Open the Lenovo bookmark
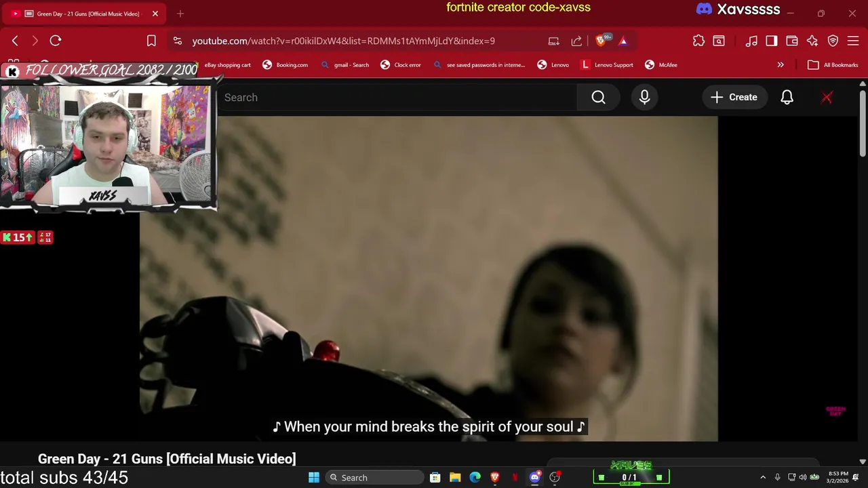Image resolution: width=868 pixels, height=488 pixels. 553,65
